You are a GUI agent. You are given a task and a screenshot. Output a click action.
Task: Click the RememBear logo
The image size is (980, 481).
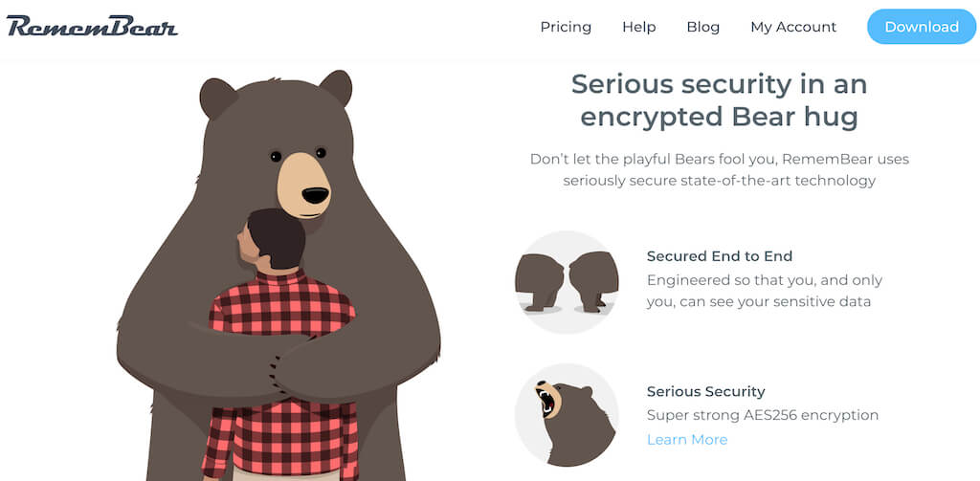pos(92,26)
